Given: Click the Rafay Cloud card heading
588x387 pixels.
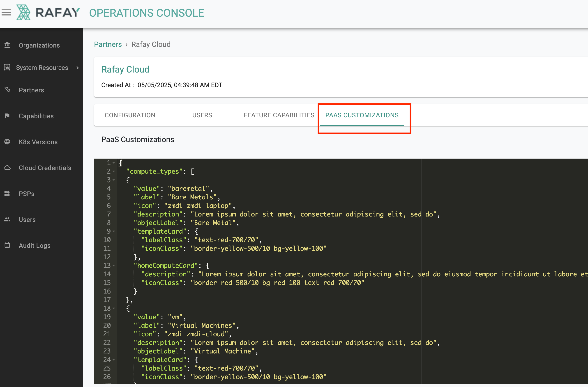Looking at the screenshot, I should click(125, 69).
